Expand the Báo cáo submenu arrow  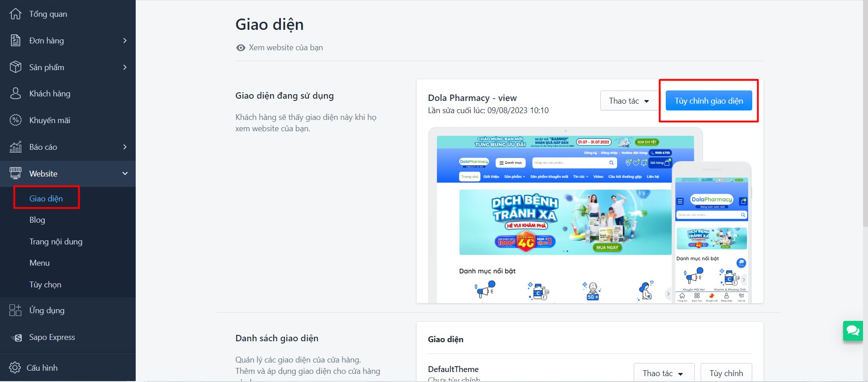click(125, 147)
